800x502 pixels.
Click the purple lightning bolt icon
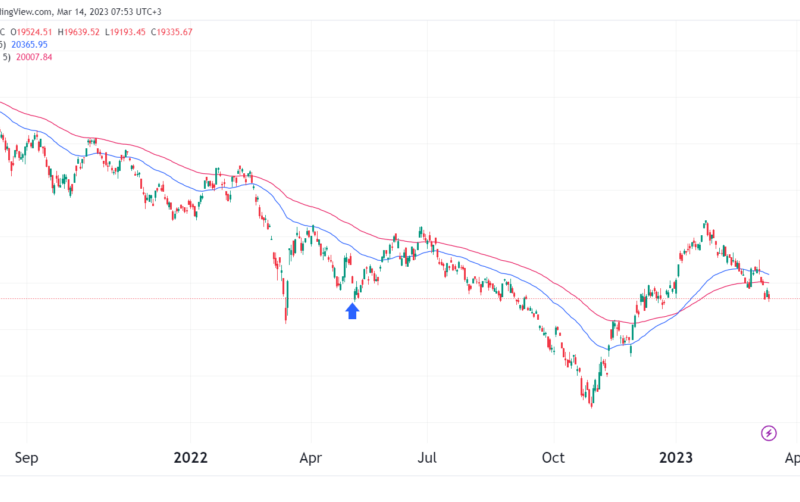pos(768,433)
